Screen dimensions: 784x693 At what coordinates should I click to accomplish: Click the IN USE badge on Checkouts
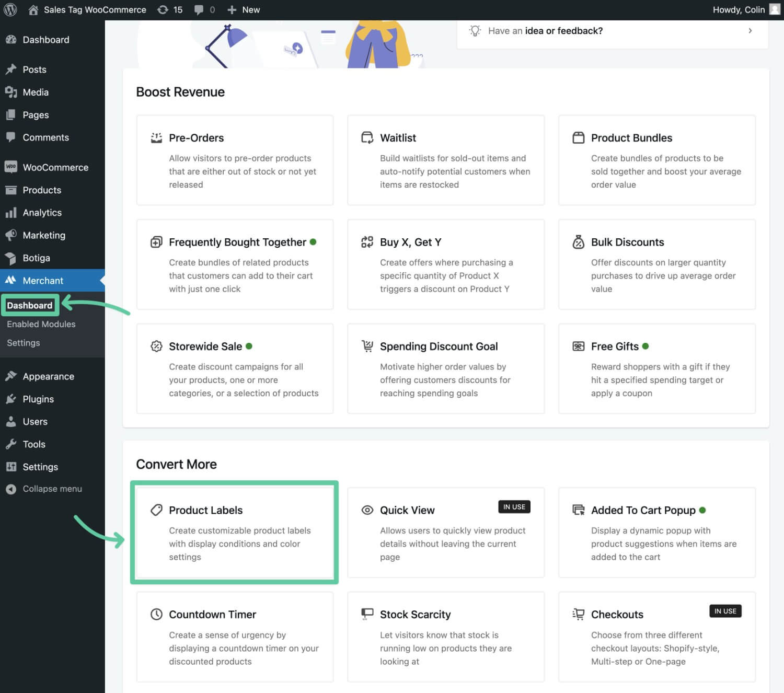coord(725,611)
